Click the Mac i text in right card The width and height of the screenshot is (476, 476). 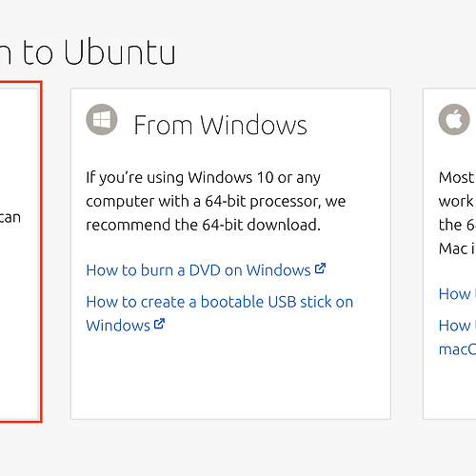pyautogui.click(x=457, y=248)
